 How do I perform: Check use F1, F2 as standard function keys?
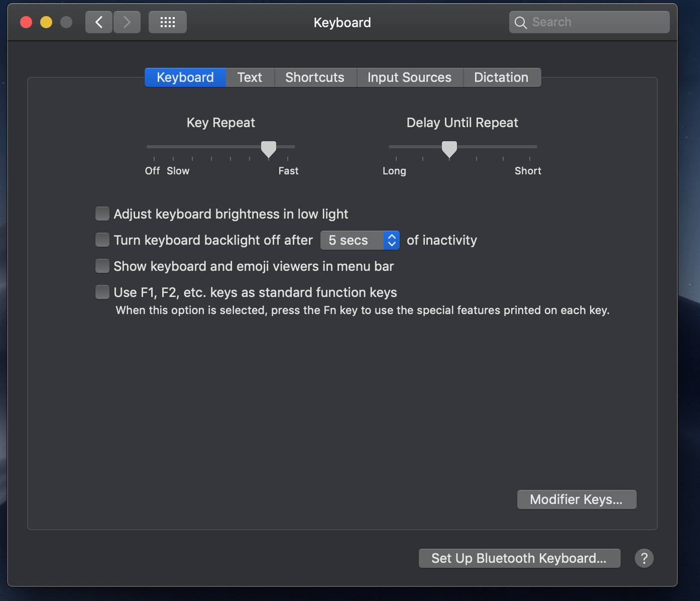point(102,292)
